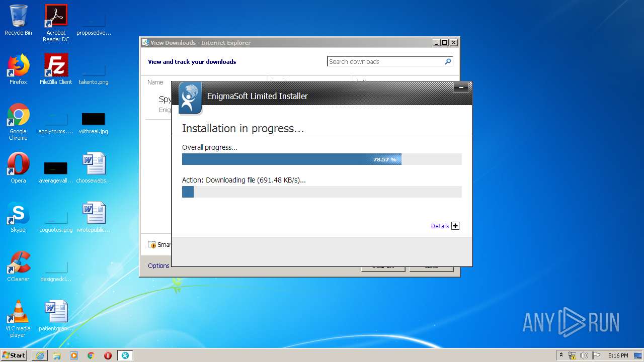
Task: Click Opera icon in taskbar
Action: click(x=108, y=355)
